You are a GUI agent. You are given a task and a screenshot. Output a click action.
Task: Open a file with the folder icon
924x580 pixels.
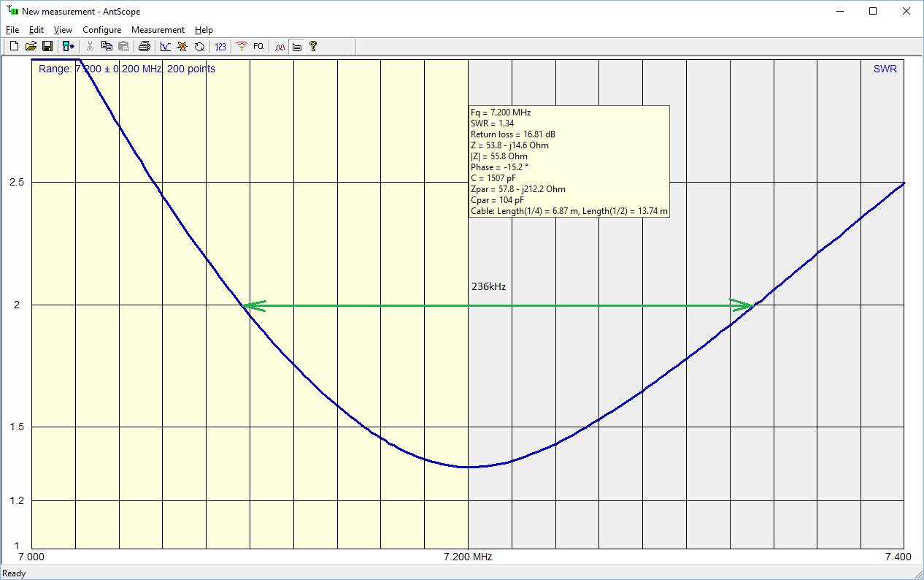31,47
